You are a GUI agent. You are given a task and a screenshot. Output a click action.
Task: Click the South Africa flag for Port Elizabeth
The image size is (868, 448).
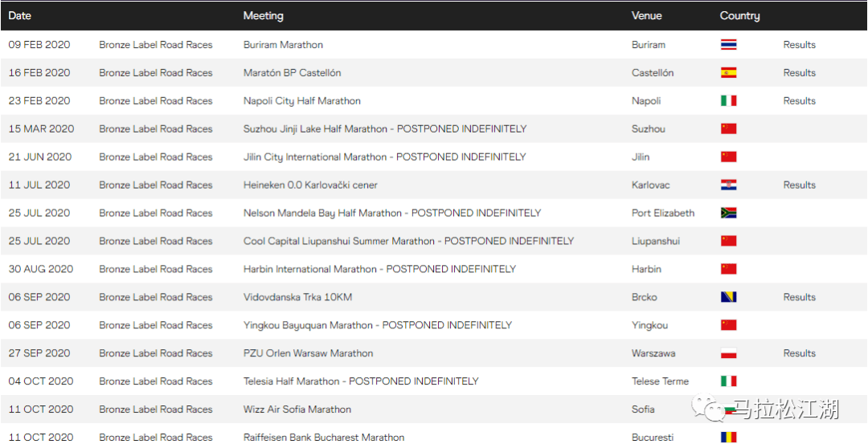728,214
